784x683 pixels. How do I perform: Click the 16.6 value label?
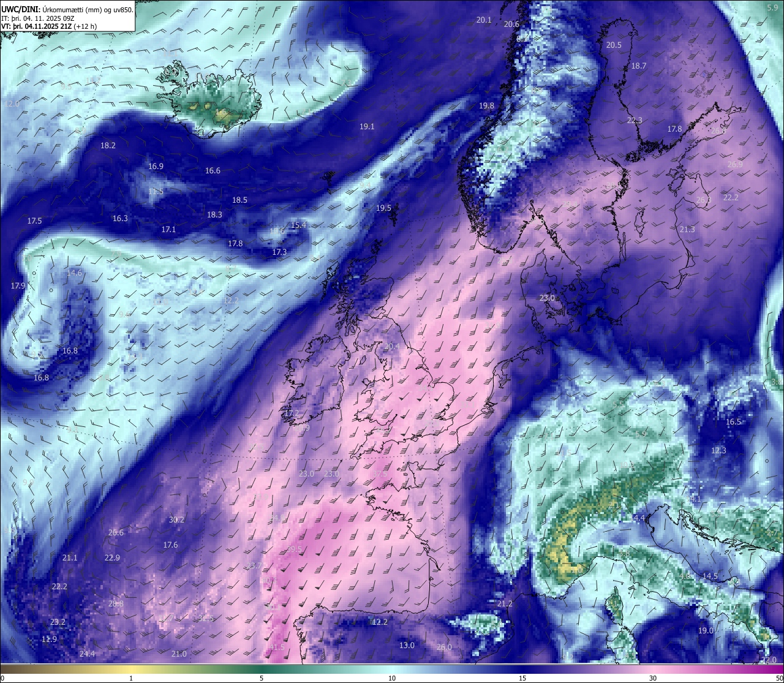(x=213, y=171)
